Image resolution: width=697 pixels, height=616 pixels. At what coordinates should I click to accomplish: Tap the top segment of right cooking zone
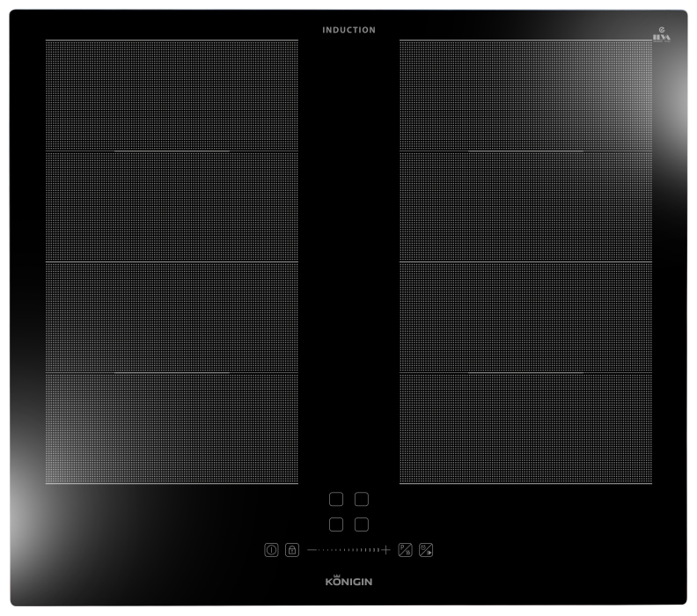(x=525, y=95)
